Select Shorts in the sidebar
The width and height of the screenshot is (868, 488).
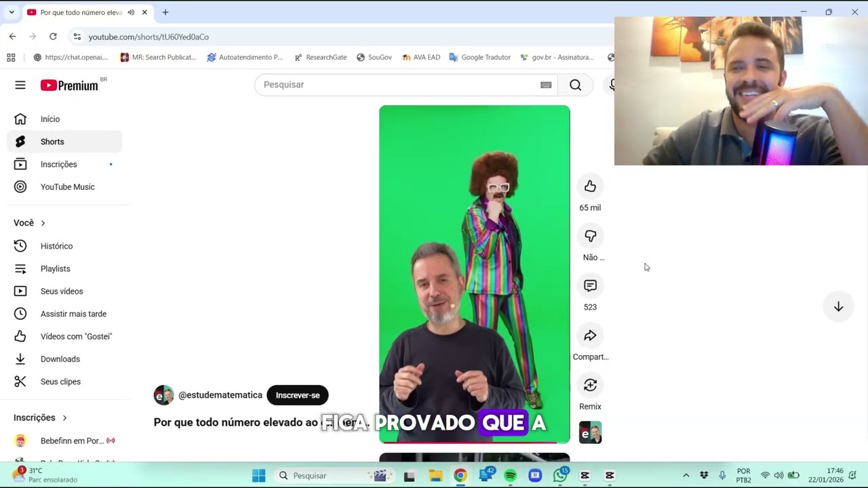click(x=64, y=142)
